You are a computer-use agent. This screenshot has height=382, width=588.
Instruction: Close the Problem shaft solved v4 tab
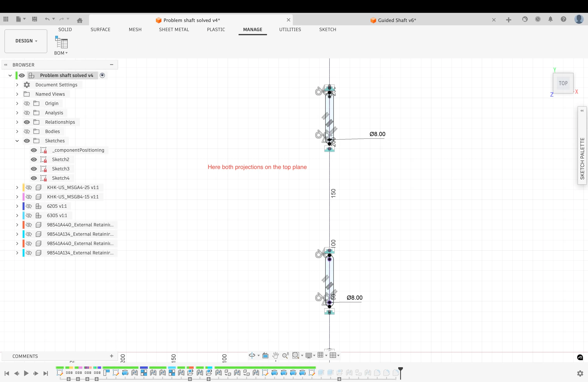tap(288, 20)
